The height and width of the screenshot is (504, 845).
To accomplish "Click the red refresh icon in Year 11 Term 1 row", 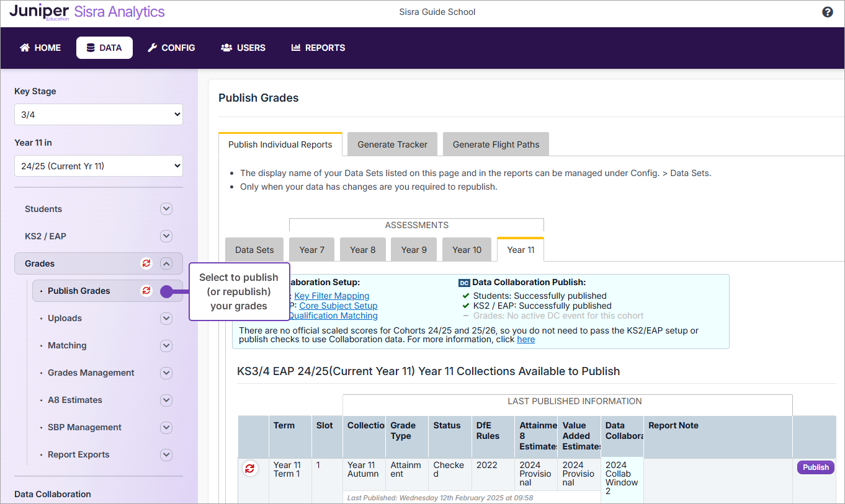I will [x=249, y=469].
